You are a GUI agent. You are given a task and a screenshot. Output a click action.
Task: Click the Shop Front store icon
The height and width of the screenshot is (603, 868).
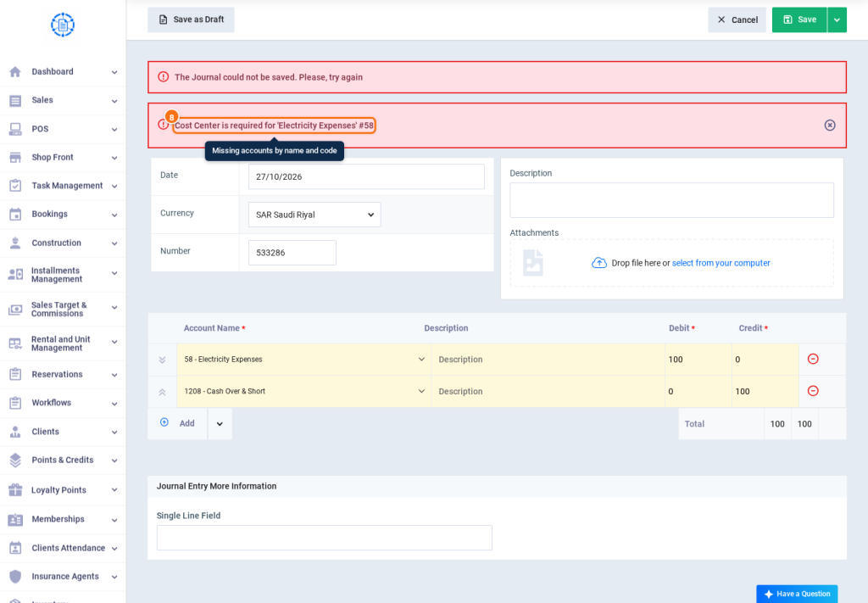click(15, 158)
